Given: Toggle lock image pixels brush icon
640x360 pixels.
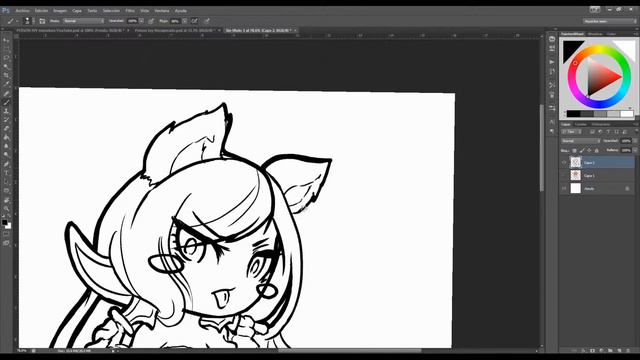Looking at the screenshot, I should [x=582, y=151].
